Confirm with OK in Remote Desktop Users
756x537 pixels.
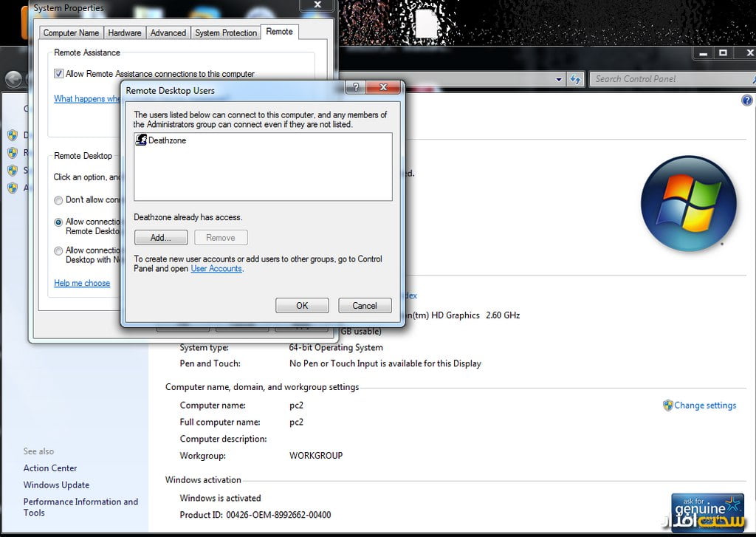click(x=302, y=306)
